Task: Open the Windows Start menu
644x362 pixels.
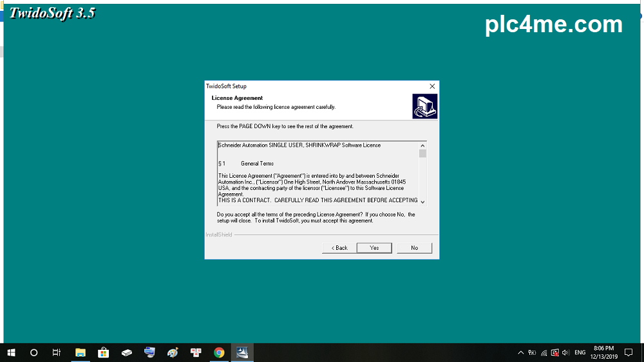Action: [x=11, y=352]
